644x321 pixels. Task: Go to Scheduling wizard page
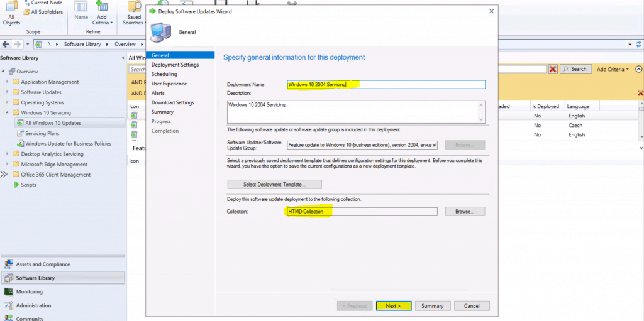[x=164, y=74]
